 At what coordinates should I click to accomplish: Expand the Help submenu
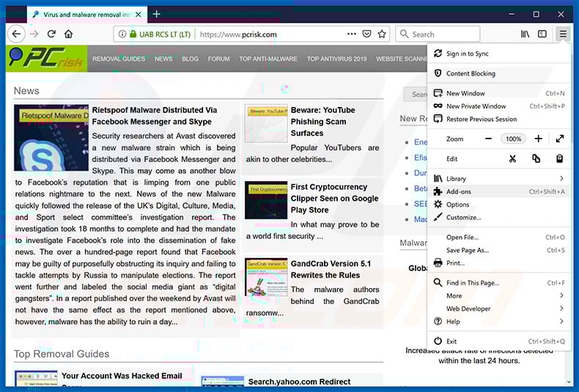(x=499, y=322)
